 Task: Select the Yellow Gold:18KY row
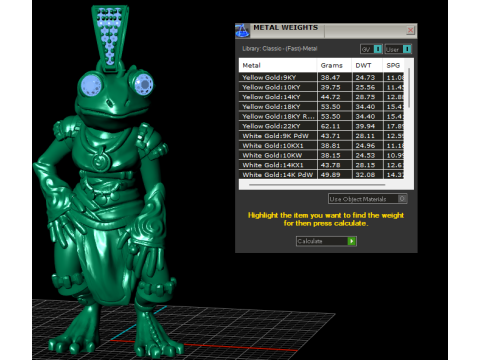(321, 107)
